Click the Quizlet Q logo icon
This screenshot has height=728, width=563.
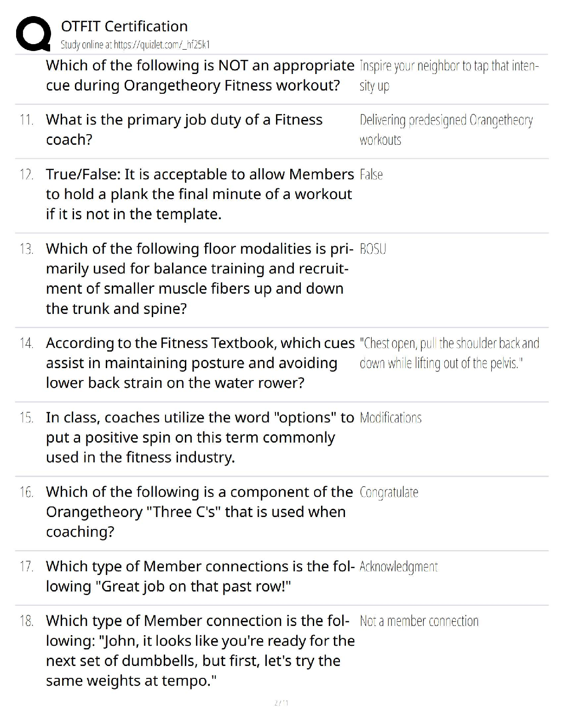[33, 34]
